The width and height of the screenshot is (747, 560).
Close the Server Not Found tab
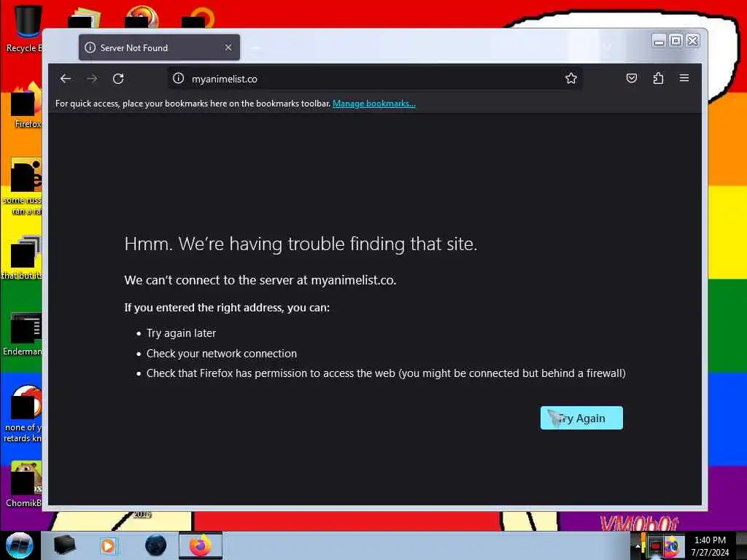[228, 47]
